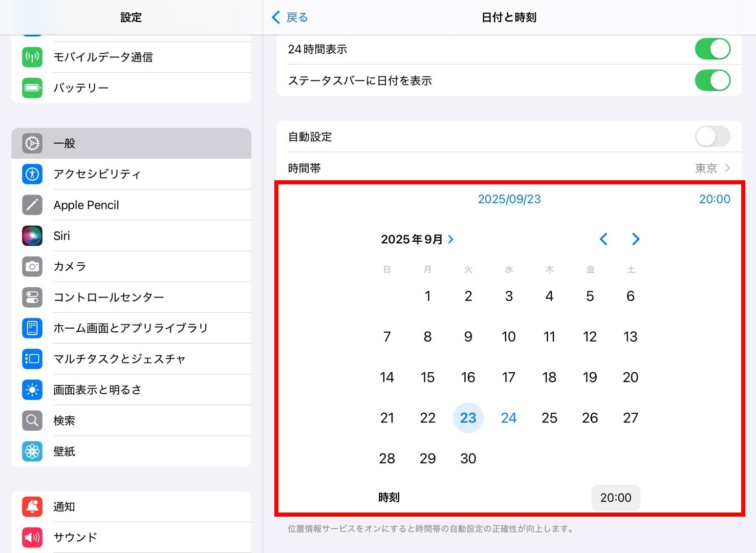Disable the 24時間表示 toggle

click(x=712, y=49)
